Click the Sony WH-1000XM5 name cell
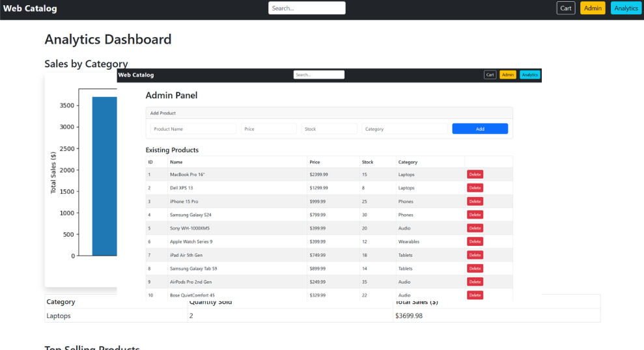The width and height of the screenshot is (644, 350). (x=237, y=228)
